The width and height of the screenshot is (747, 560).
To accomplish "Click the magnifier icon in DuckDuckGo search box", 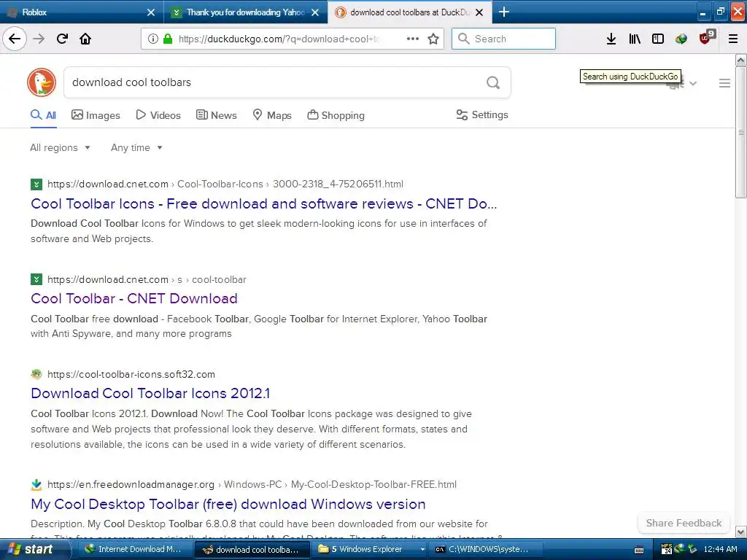I will click(493, 83).
